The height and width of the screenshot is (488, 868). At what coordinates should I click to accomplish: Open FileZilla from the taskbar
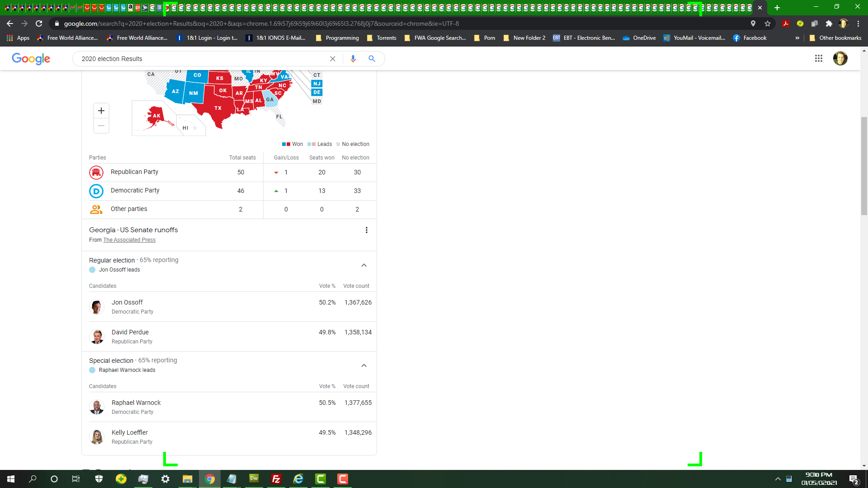[276, 479]
